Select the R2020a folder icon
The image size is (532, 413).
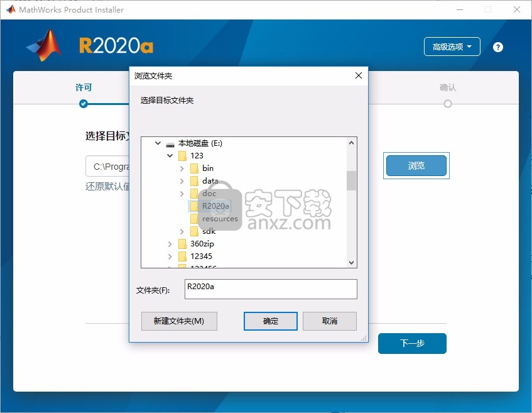(194, 206)
